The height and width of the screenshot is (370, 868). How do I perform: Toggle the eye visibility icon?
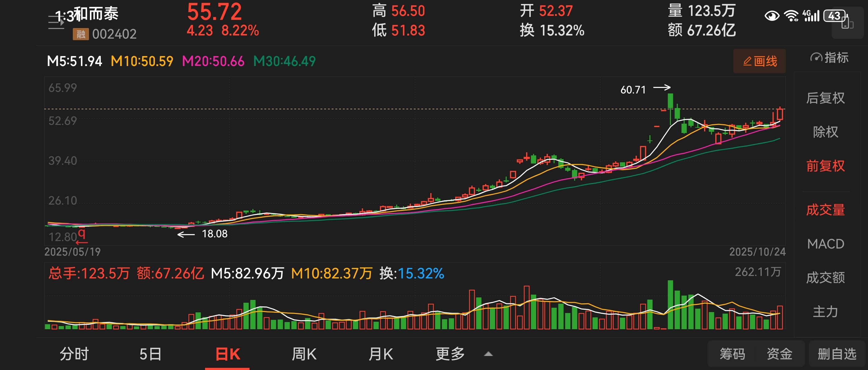pyautogui.click(x=772, y=16)
